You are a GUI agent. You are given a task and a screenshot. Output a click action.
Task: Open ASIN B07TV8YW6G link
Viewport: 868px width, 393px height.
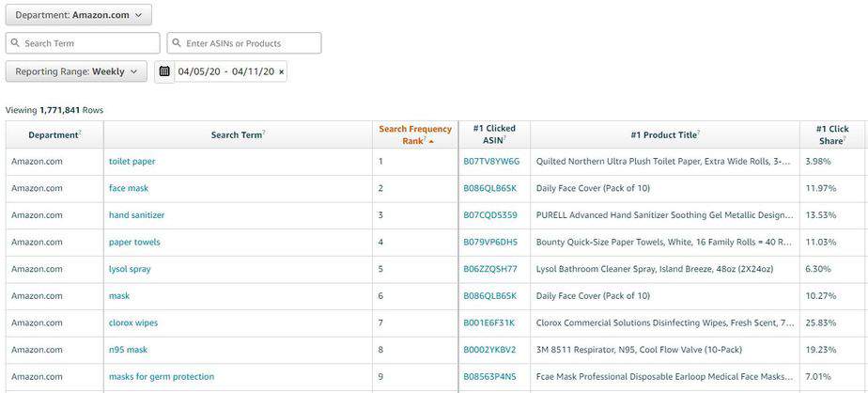(x=491, y=162)
